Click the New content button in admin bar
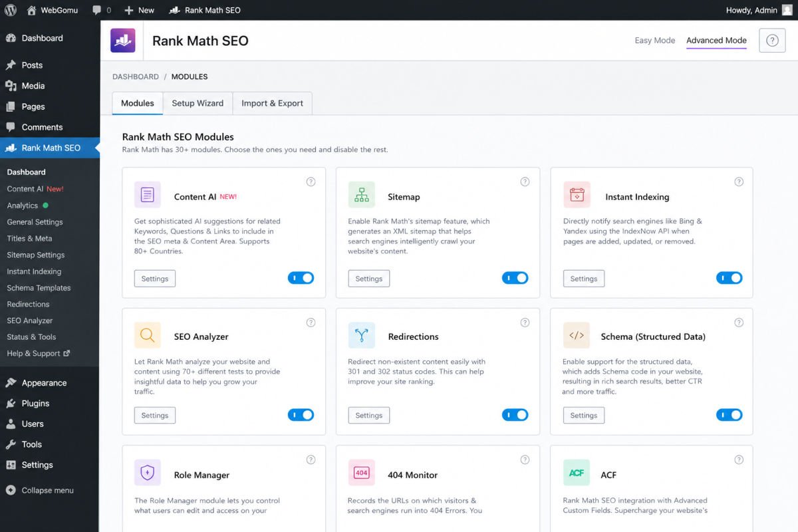Viewport: 798px width, 532px height. (139, 10)
